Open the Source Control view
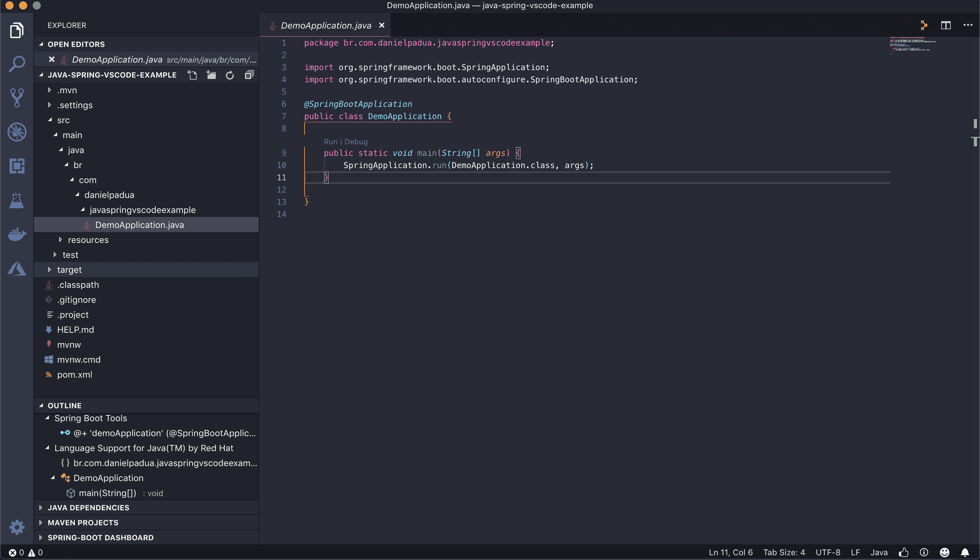Screen dimensions: 980x560 pyautogui.click(x=17, y=98)
